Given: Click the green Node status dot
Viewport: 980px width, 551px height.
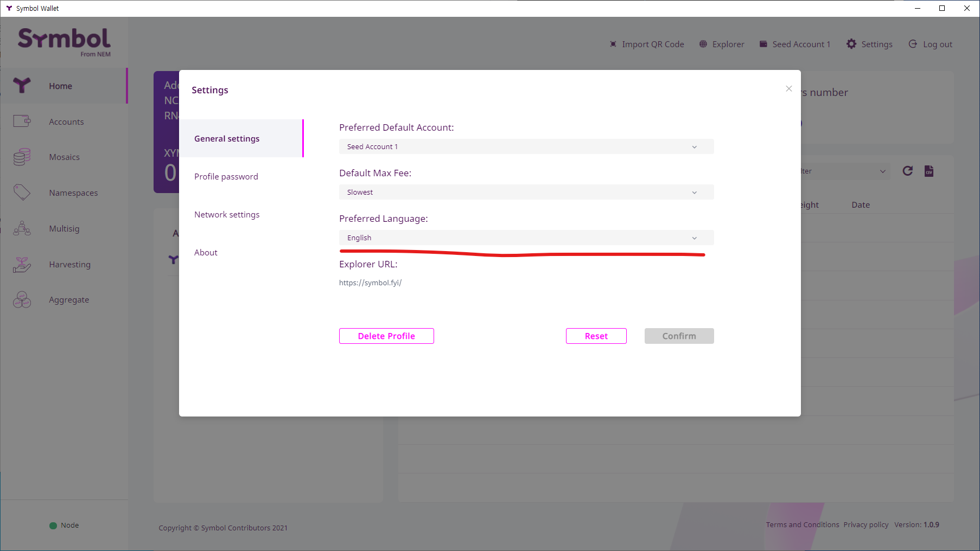Looking at the screenshot, I should [x=53, y=526].
